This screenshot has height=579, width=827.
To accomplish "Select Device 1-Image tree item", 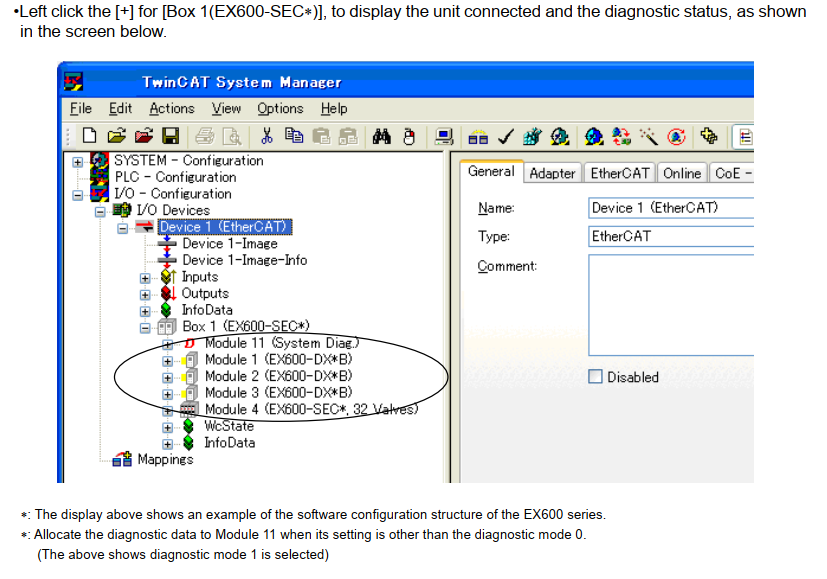I will [x=230, y=244].
